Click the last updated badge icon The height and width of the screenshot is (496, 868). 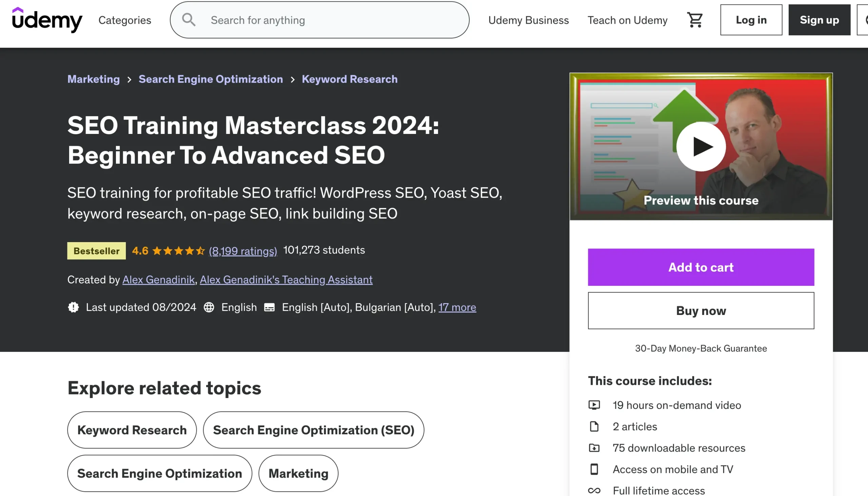pos(73,307)
